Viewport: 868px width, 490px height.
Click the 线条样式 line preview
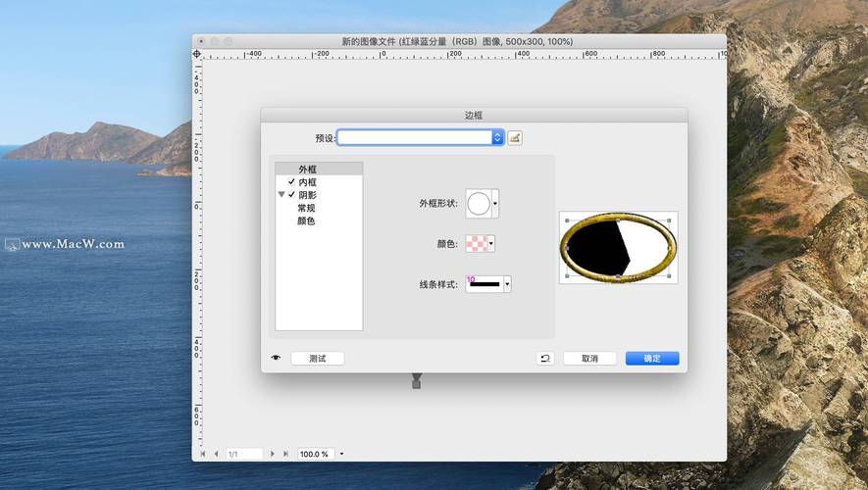[485, 284]
